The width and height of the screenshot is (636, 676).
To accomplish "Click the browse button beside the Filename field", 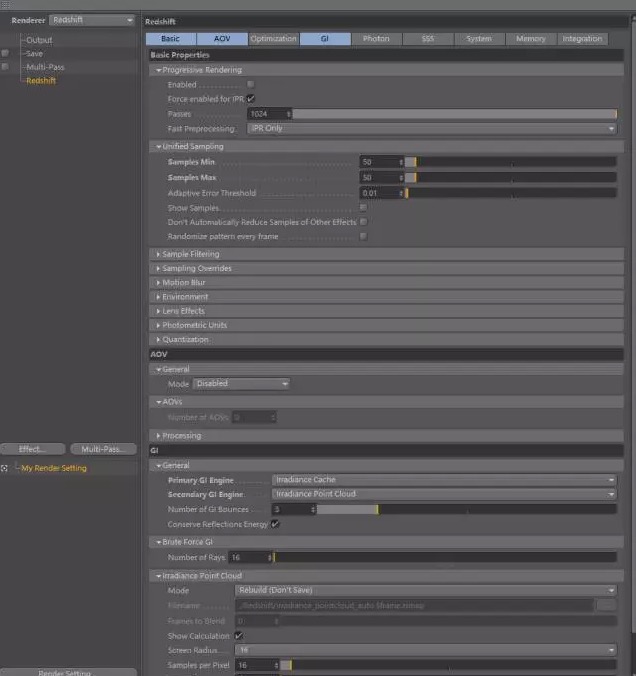I will (606, 605).
